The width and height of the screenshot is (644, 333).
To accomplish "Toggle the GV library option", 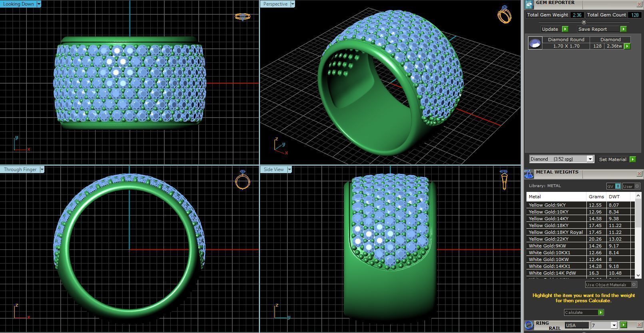I will click(614, 186).
